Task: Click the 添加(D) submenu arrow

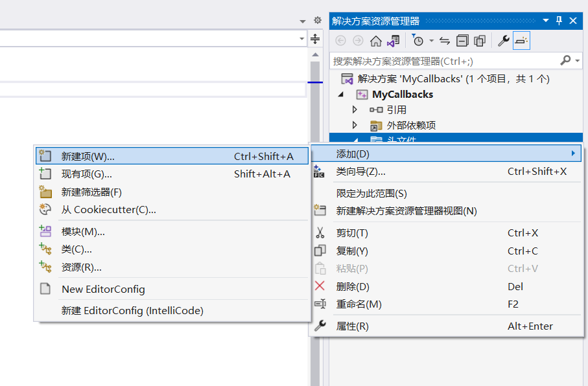Action: click(573, 153)
